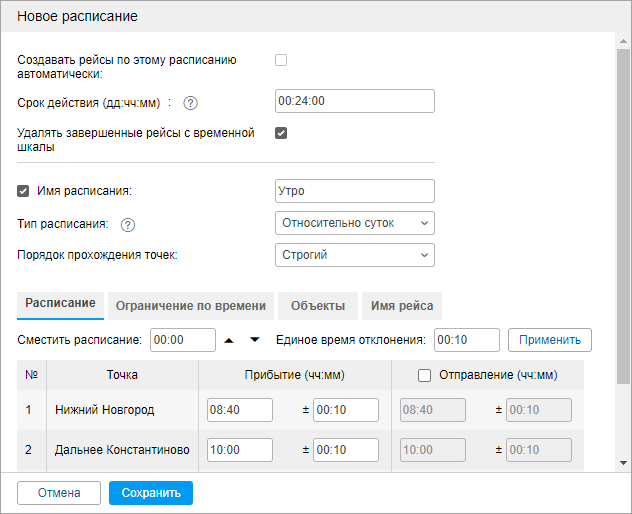Click help icon beside schedule type label
The image size is (632, 514).
128,224
